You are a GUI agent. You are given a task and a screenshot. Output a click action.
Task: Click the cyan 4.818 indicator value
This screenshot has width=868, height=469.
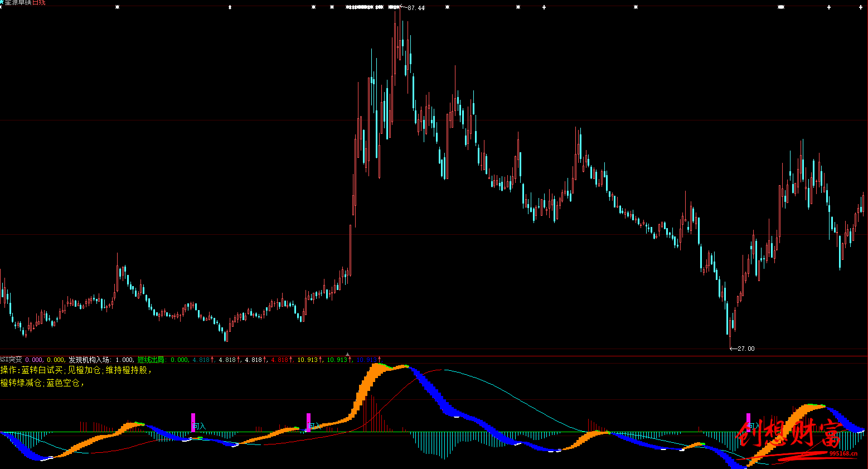click(201, 360)
